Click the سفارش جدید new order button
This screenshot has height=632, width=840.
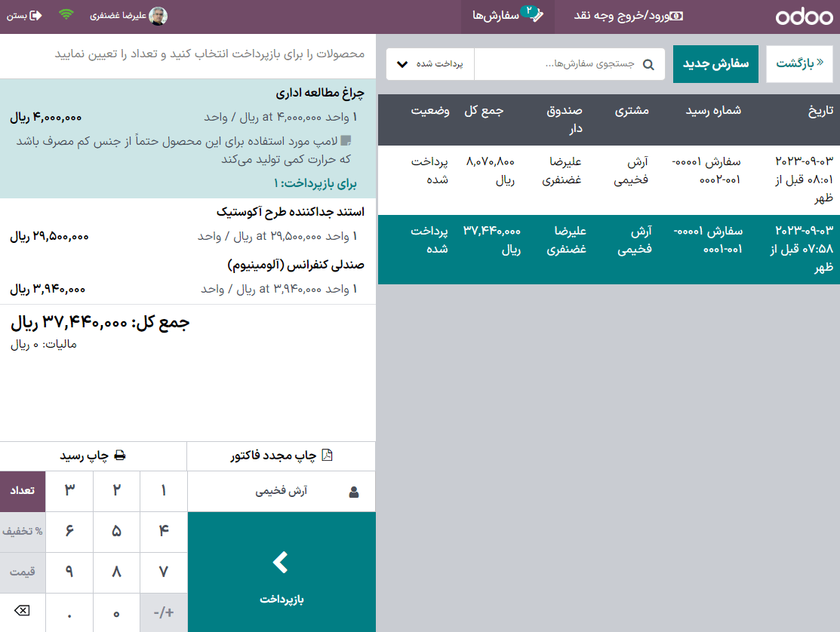coord(715,63)
